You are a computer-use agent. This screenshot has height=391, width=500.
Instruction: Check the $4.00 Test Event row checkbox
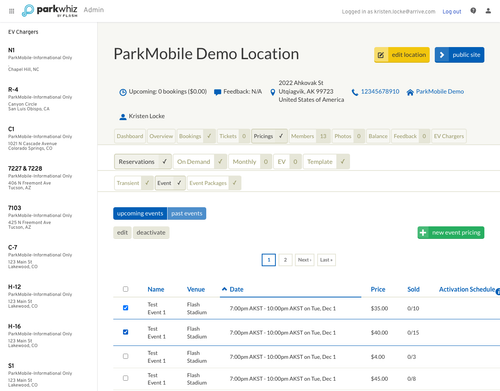(126, 356)
